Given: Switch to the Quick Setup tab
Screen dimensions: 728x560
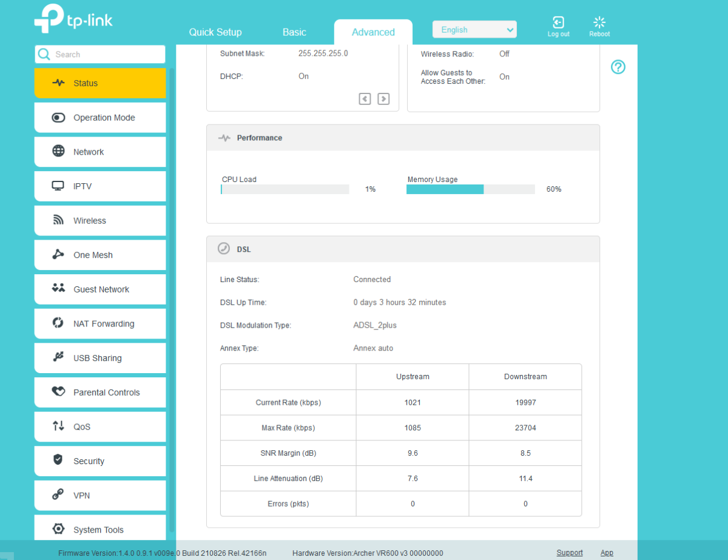Looking at the screenshot, I should (215, 32).
